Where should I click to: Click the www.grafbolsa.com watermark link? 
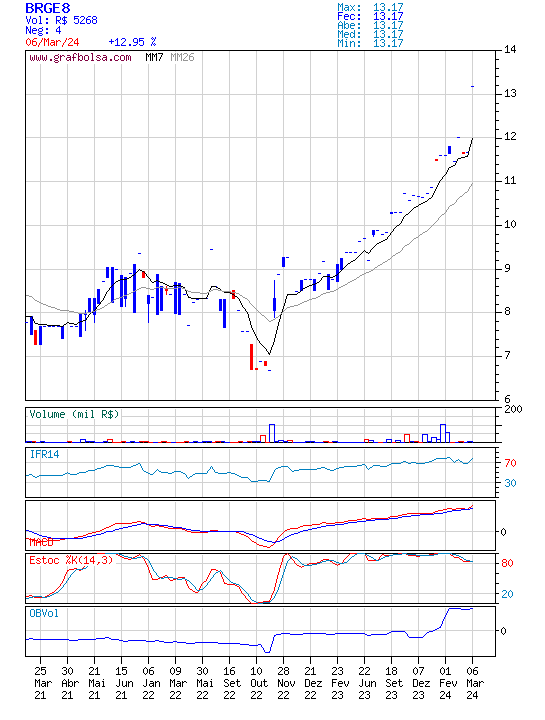tap(80, 57)
